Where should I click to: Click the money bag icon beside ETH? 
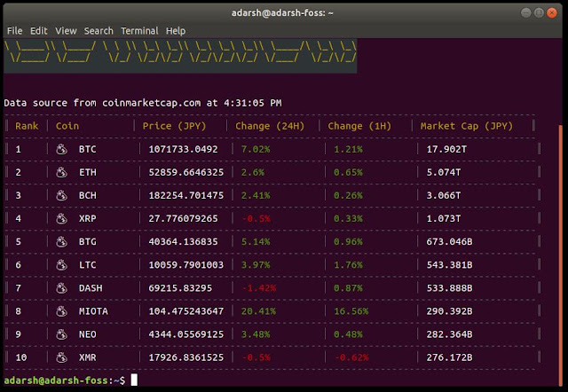pyautogui.click(x=61, y=172)
